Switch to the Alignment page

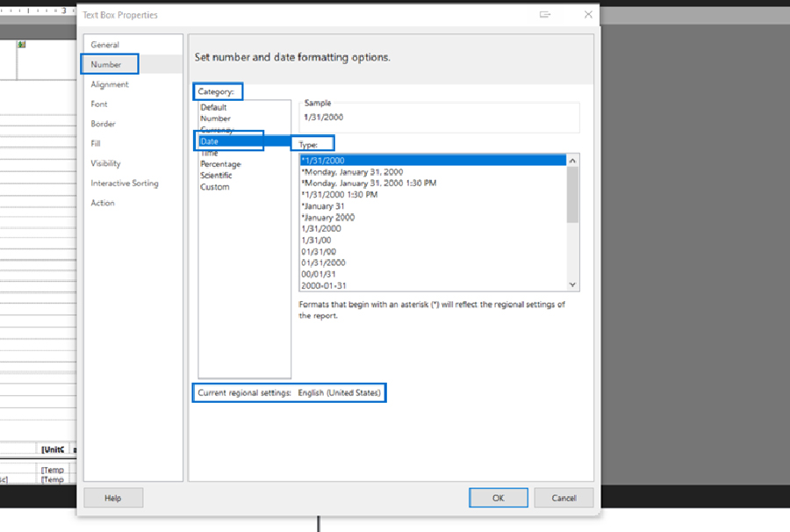(110, 84)
